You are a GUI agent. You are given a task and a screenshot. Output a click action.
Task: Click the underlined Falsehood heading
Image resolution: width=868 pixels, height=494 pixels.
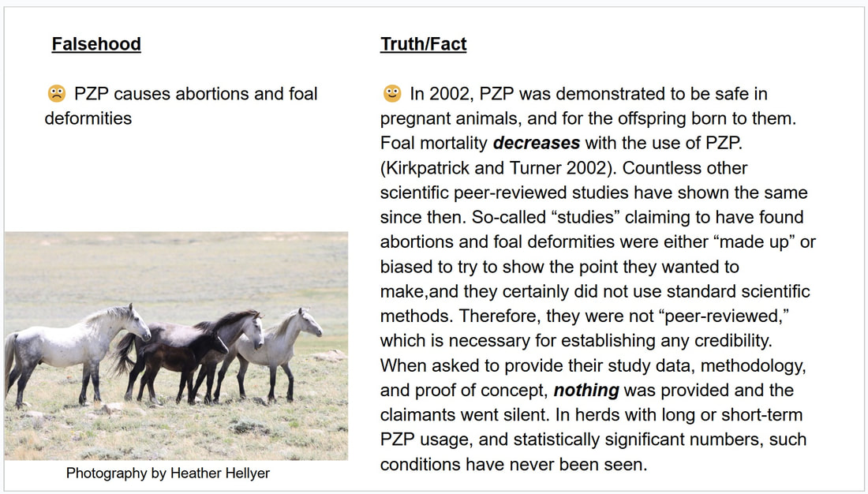coord(96,43)
